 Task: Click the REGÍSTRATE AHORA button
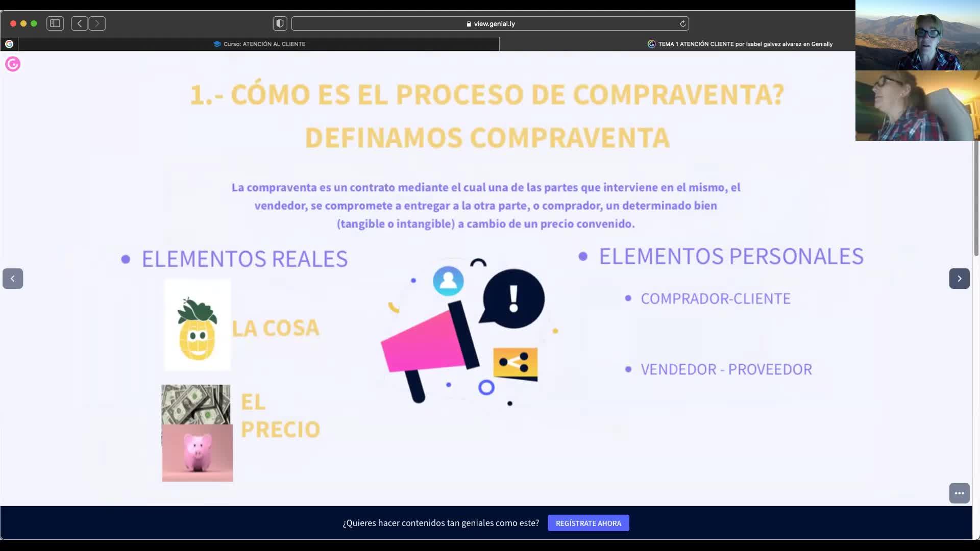tap(588, 523)
